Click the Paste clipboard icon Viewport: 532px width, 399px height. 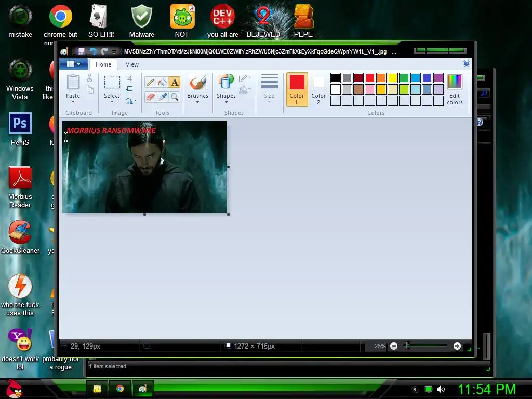pos(73,83)
